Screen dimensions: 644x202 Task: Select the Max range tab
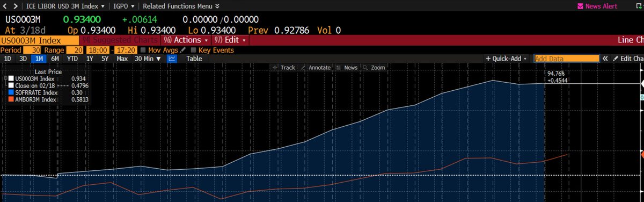pos(122,59)
